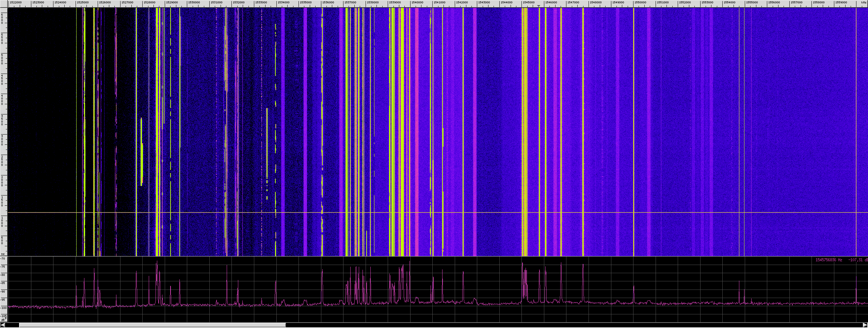
Task: Click the 1550000 label on frequency ruler
Action: pos(640,2)
